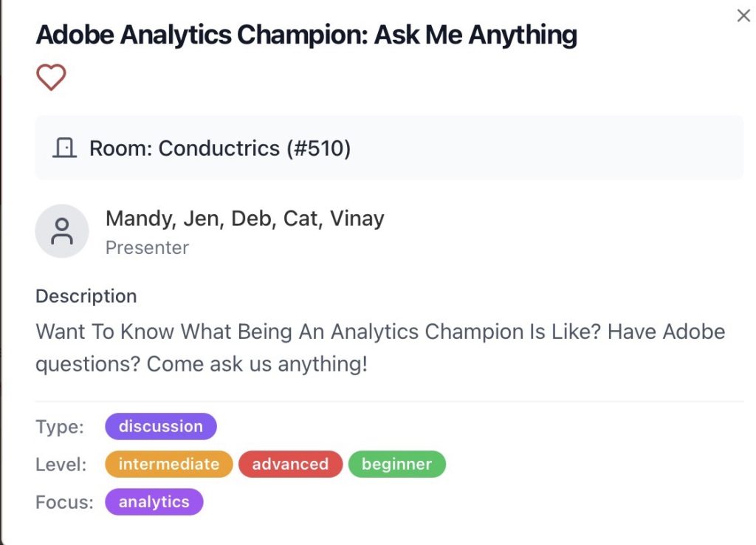Click the session title "Adobe Analytics Champion"
The height and width of the screenshot is (545, 756).
click(306, 35)
